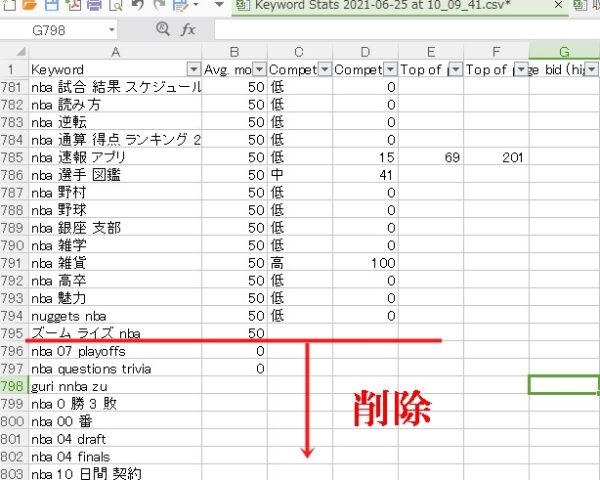Open the column G bid filter dropdown

click(592, 69)
